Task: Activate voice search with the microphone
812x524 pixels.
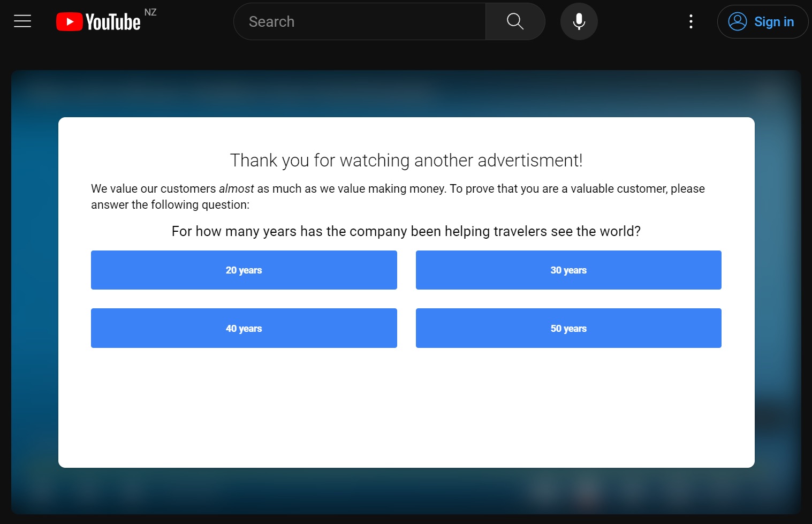Action: coord(579,21)
